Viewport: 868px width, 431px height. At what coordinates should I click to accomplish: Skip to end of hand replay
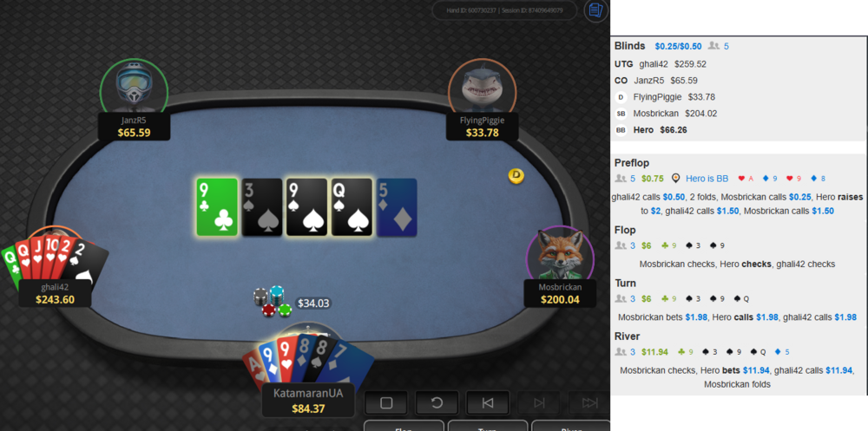coord(589,402)
